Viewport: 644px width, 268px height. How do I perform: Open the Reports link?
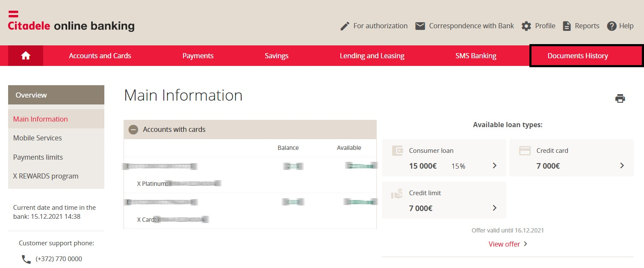587,26
